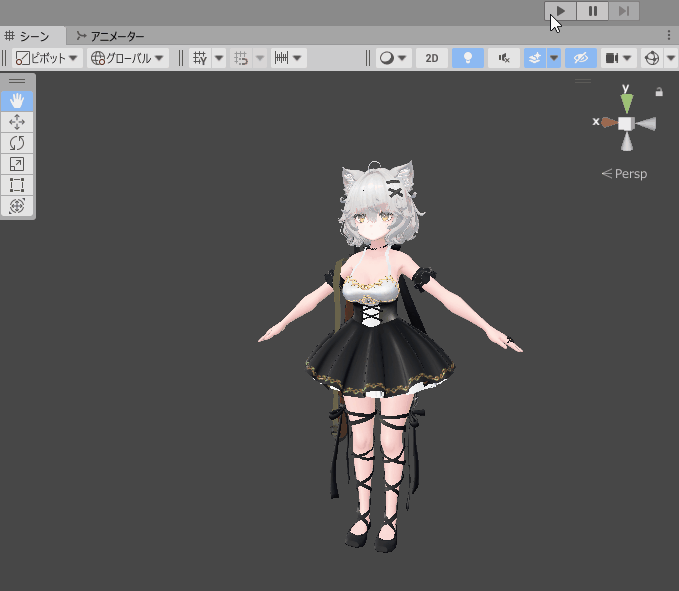Toggle 2D view mode
Image resolution: width=679 pixels, height=591 pixels.
click(432, 58)
